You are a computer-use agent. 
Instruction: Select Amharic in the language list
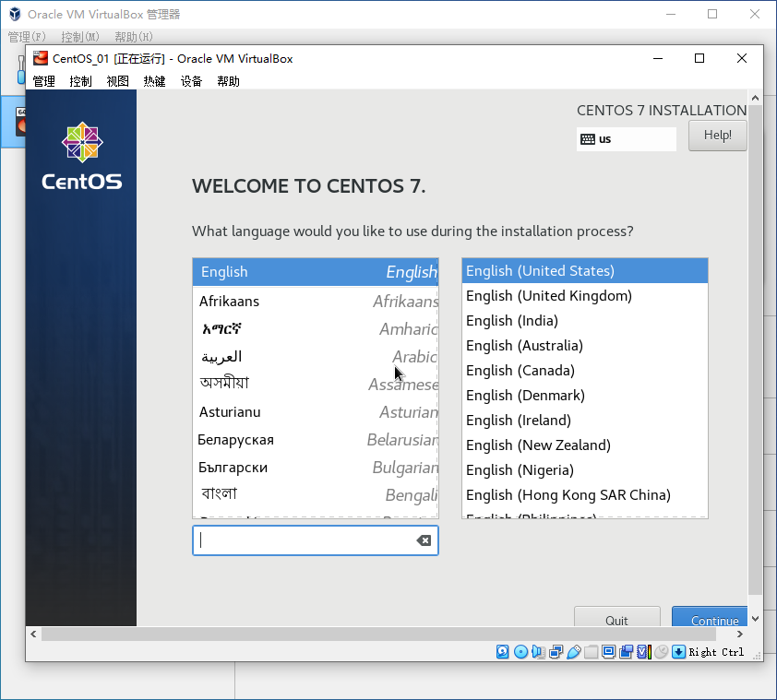click(316, 329)
